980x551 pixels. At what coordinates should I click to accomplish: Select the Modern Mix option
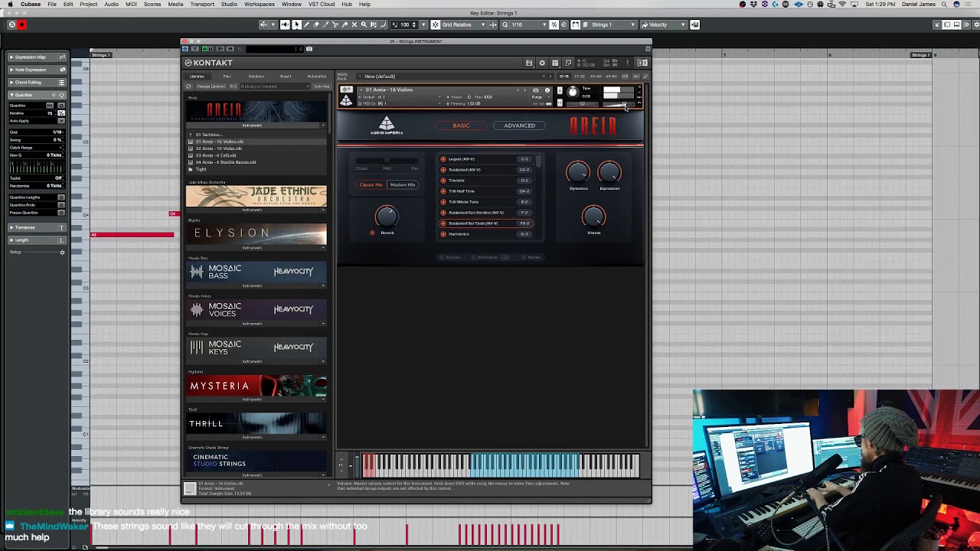click(403, 185)
